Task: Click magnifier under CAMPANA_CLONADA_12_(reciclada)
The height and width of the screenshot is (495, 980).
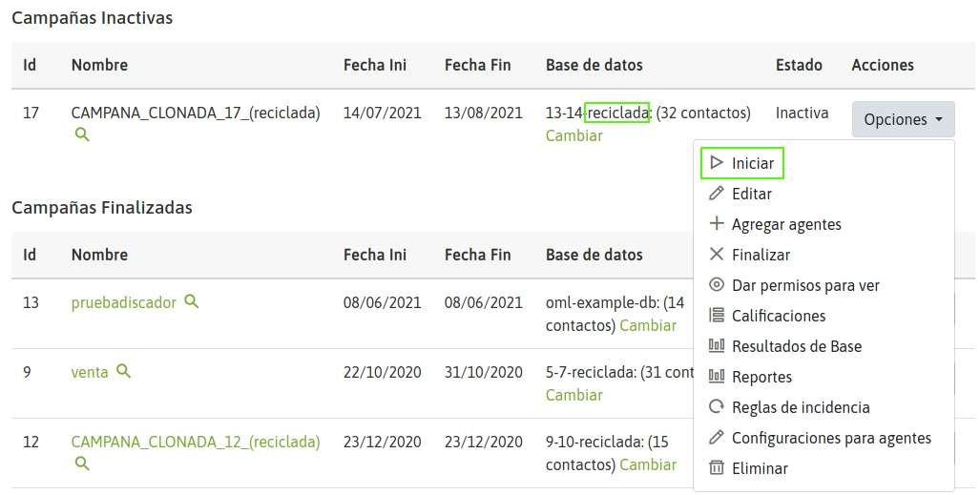Action: tap(82, 464)
